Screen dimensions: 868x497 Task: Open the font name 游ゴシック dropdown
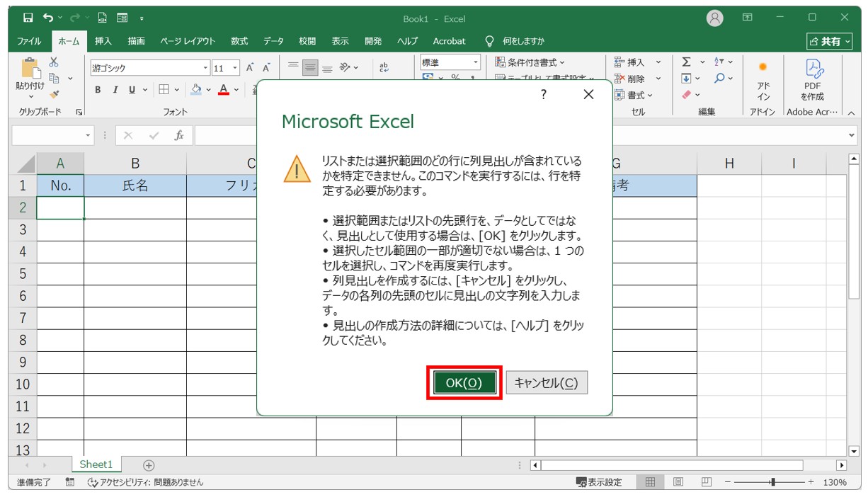click(206, 69)
